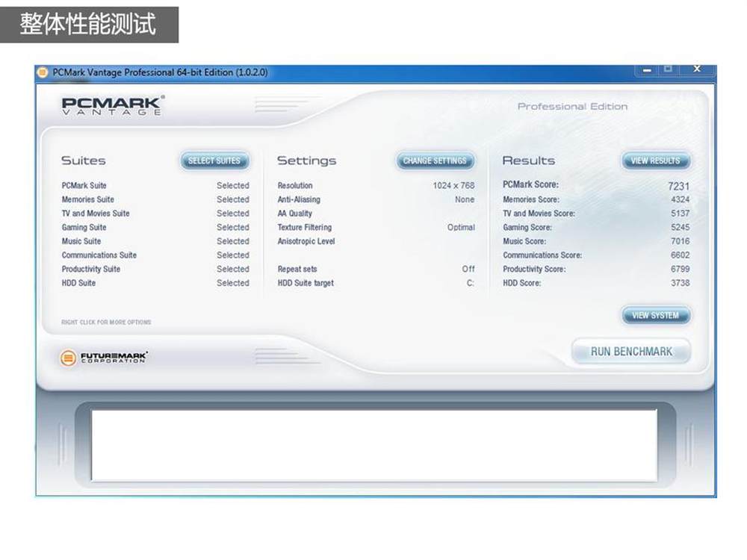Select the TV and Movies Suite row
The height and width of the screenshot is (560, 747).
pos(155,214)
